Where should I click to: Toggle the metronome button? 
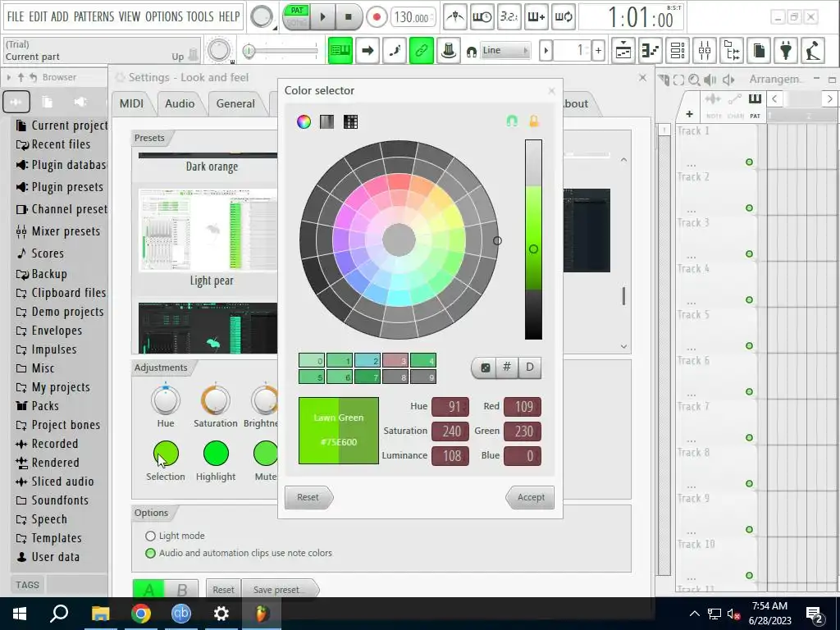(454, 17)
